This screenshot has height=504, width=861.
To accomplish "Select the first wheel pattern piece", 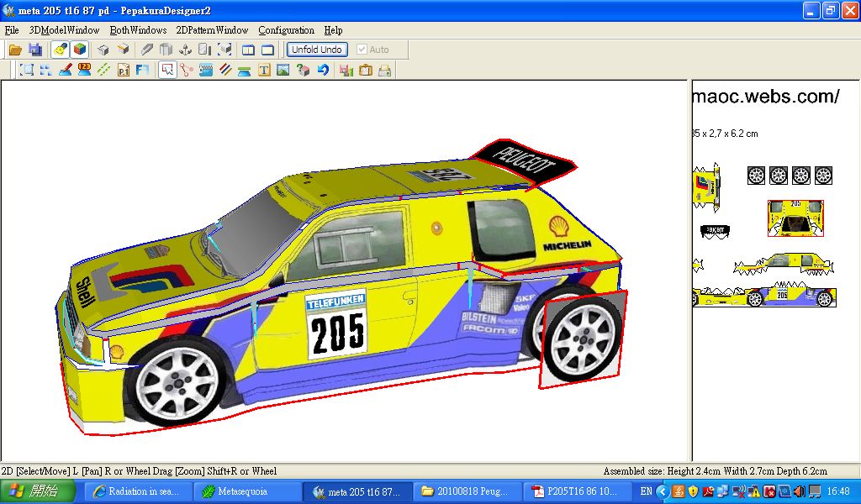I will click(756, 176).
